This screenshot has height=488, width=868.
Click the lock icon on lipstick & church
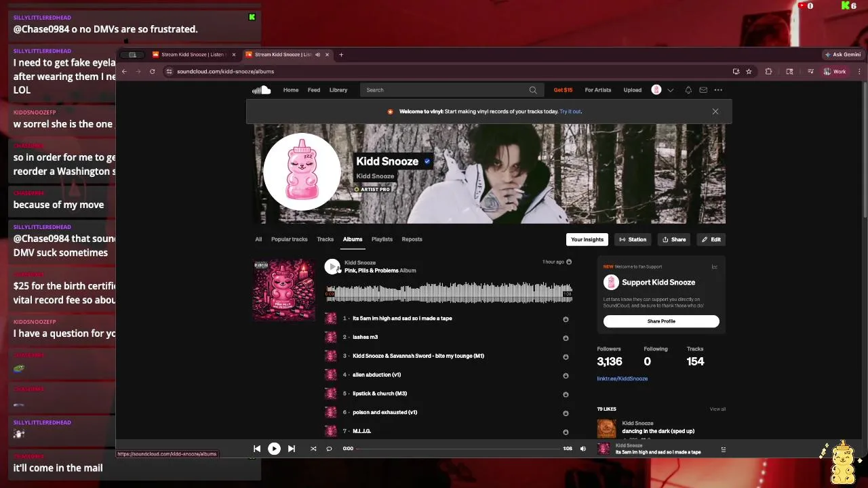[566, 394]
